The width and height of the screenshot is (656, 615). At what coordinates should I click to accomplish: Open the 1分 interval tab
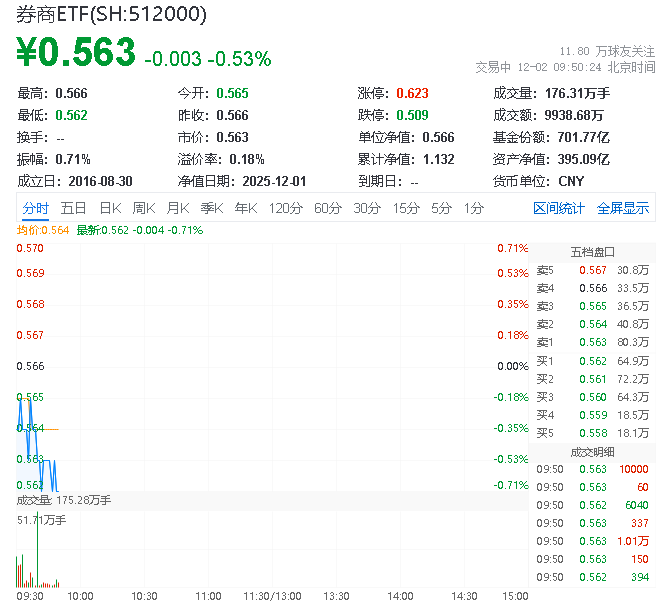473,208
